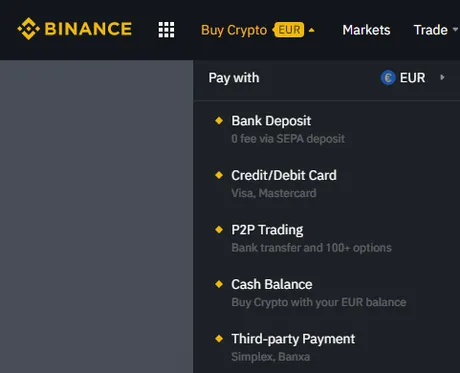This screenshot has height=373, width=460.
Task: Click the yellow diamond beside Bank Deposit
Action: (219, 120)
